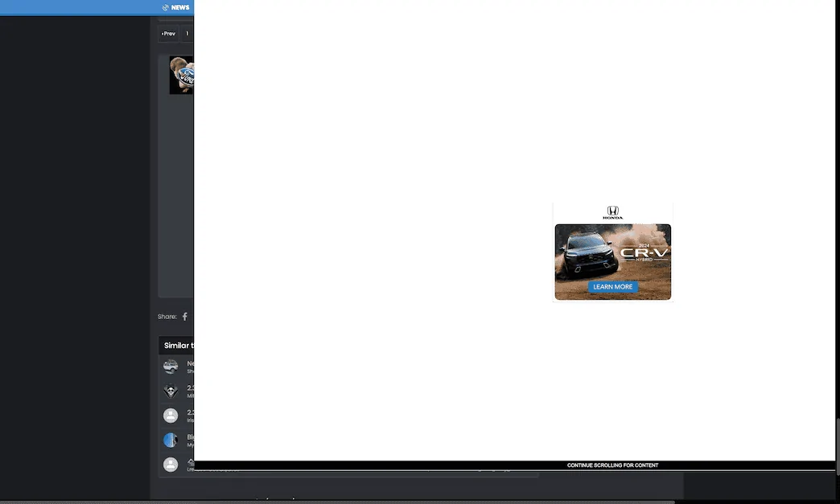Screen dimensions: 840x504
Task: Open the car photo avatar in similar threads
Action: 171,367
